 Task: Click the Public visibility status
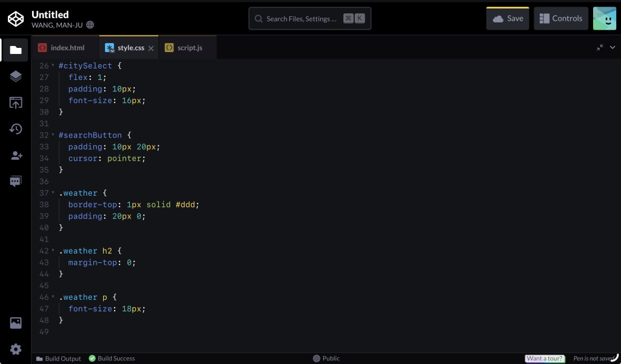point(326,359)
